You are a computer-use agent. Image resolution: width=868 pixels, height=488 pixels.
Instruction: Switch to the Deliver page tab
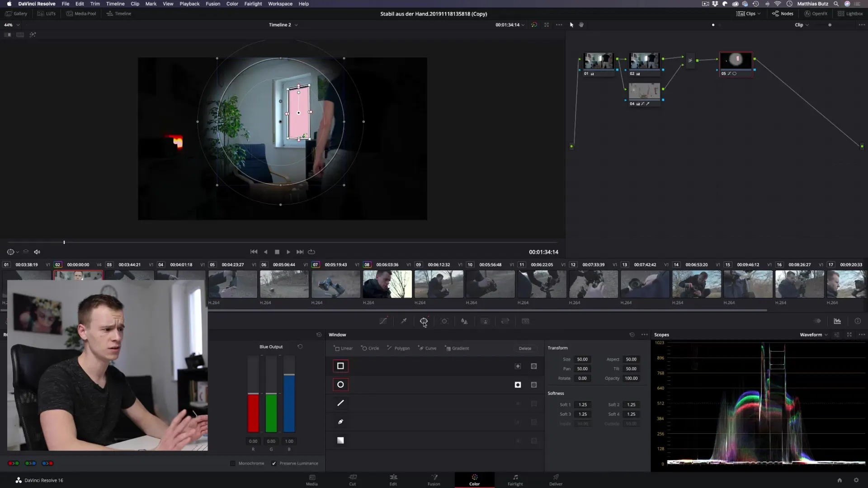(556, 480)
